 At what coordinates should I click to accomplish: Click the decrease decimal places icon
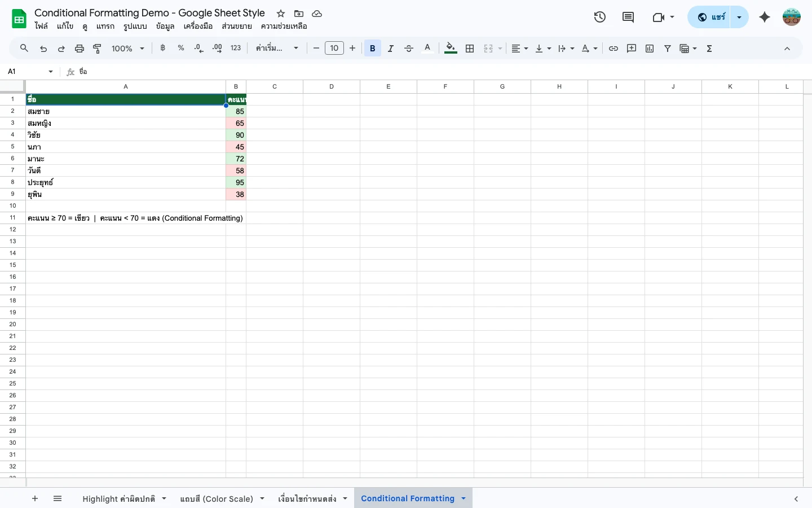pyautogui.click(x=198, y=49)
